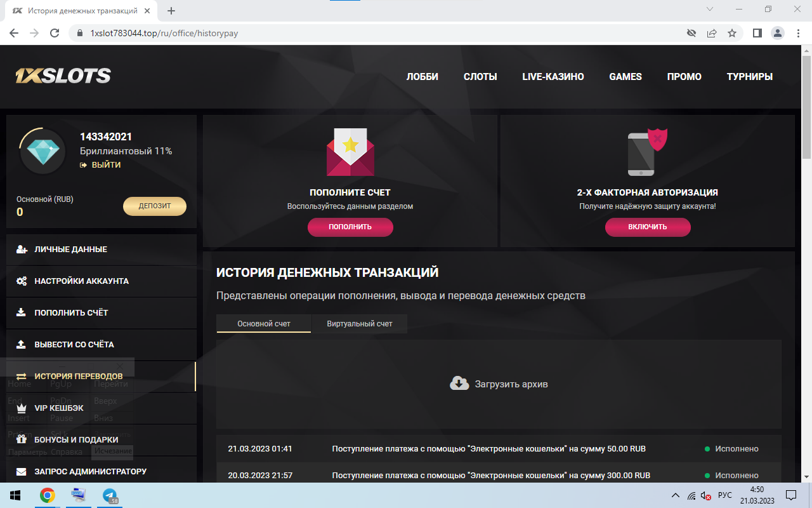Select the История денежных транзакций browser tab
The image size is (812, 508).
click(x=81, y=11)
